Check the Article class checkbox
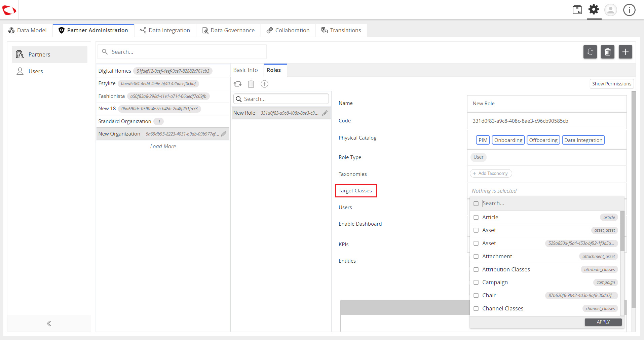 pyautogui.click(x=476, y=218)
